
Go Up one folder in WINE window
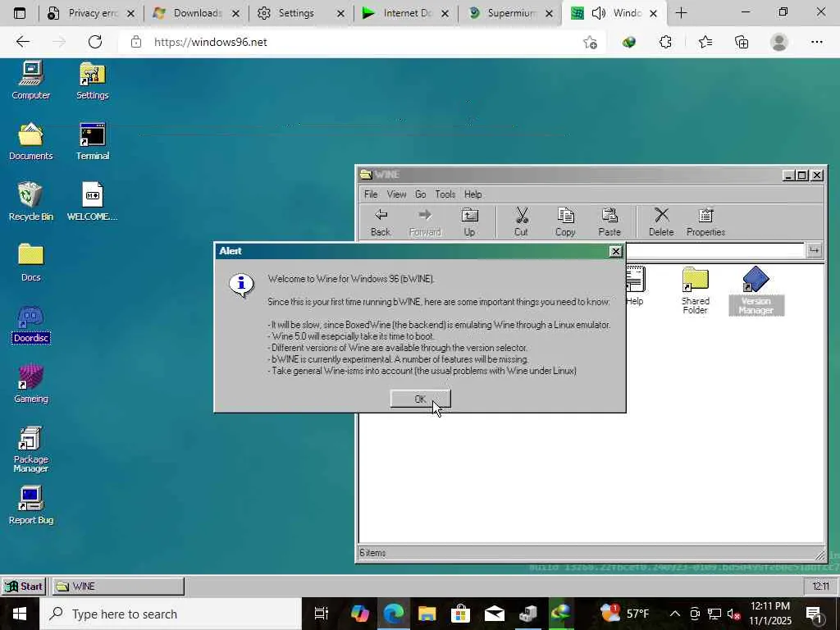click(469, 222)
